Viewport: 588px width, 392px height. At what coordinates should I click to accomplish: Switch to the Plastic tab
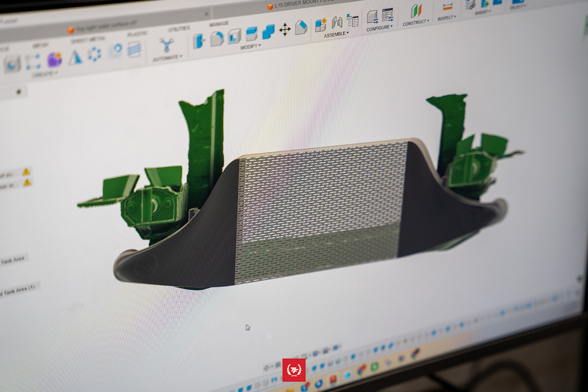coord(138,34)
